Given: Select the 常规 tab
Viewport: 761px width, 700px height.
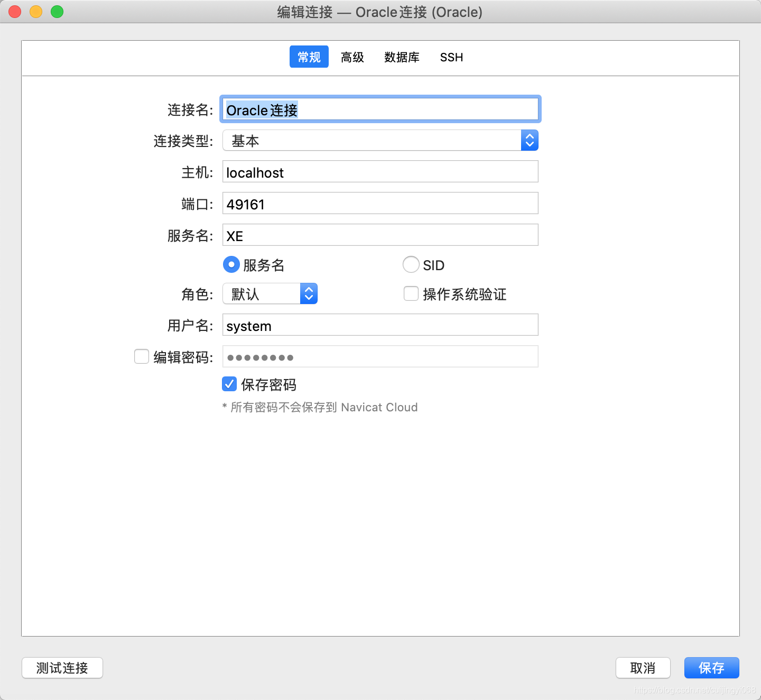Looking at the screenshot, I should [x=309, y=57].
